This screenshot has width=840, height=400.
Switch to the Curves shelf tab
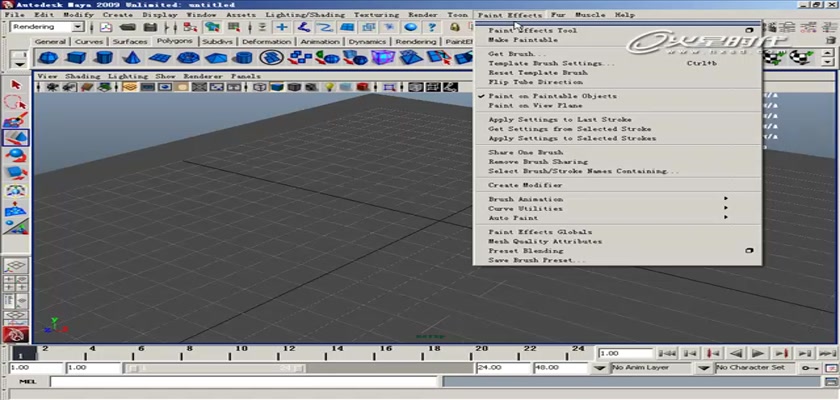tap(89, 42)
